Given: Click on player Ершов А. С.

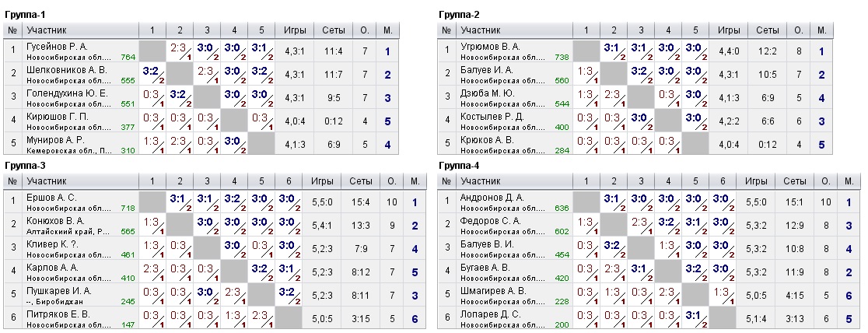Looking at the screenshot, I should tap(52, 198).
